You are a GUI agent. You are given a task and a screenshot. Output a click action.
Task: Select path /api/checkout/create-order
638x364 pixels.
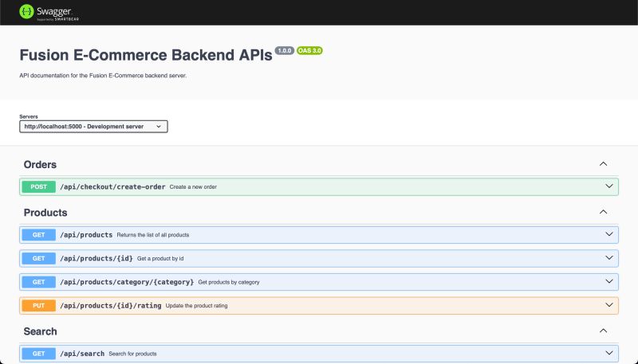(x=112, y=187)
